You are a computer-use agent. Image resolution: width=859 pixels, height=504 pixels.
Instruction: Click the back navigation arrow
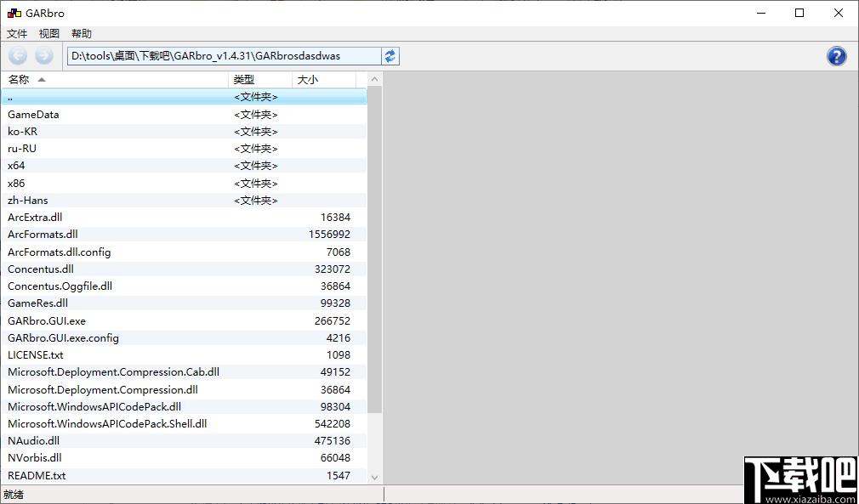click(x=18, y=56)
